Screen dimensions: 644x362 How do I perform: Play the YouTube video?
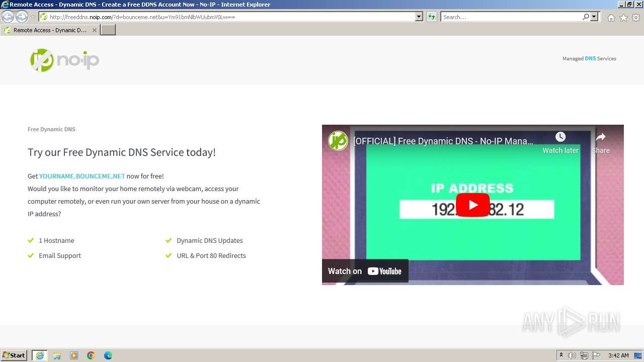point(473,205)
